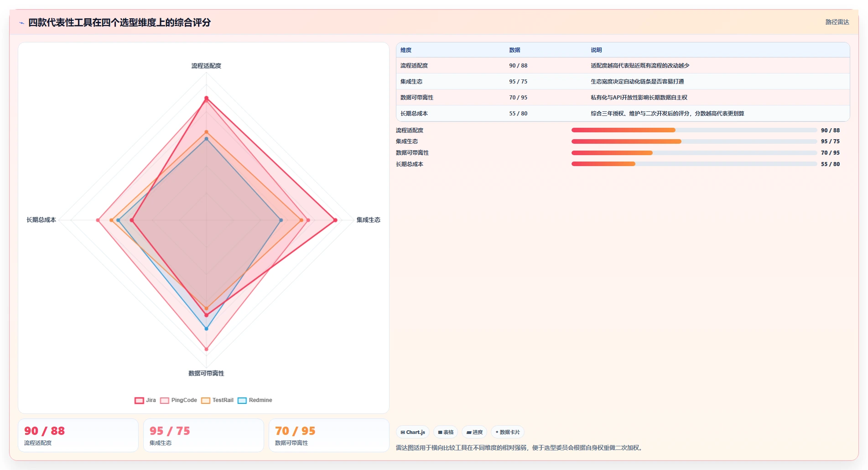Toggle the PingCode legend entry

tap(178, 400)
